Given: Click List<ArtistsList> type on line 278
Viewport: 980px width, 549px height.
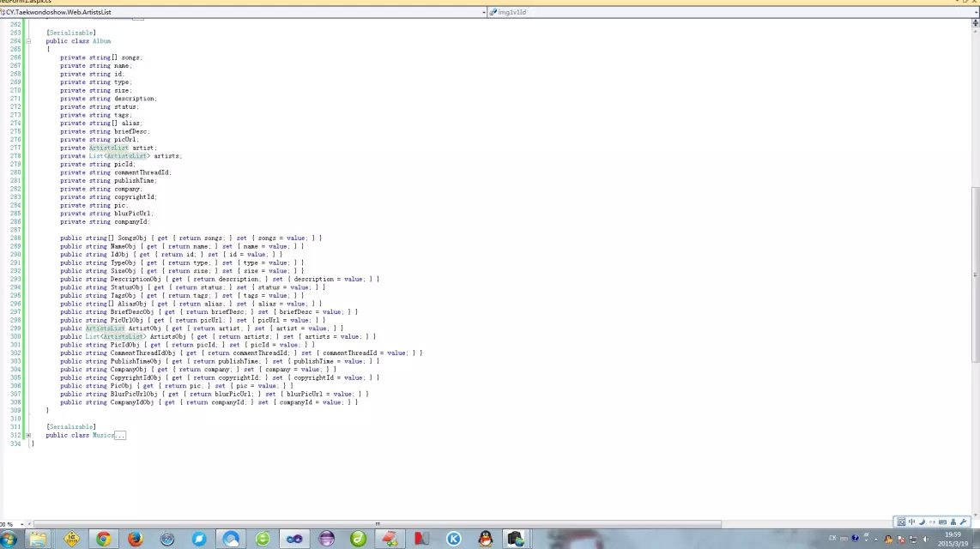Looking at the screenshot, I should 118,156.
